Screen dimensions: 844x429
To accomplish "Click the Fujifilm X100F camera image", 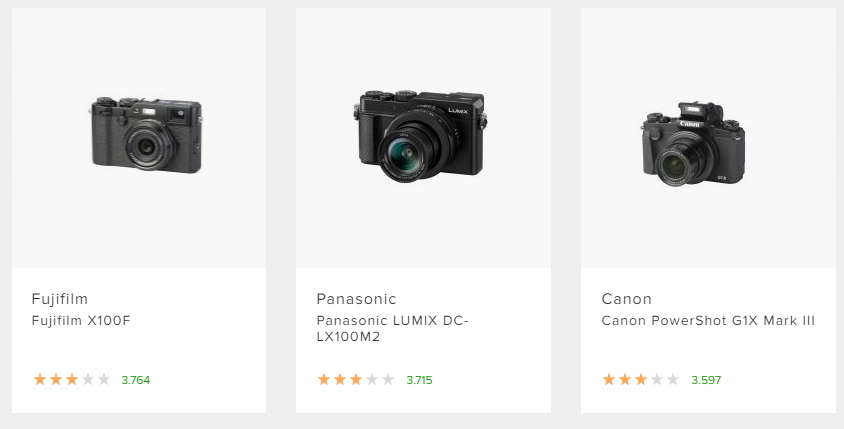I will tap(147, 133).
